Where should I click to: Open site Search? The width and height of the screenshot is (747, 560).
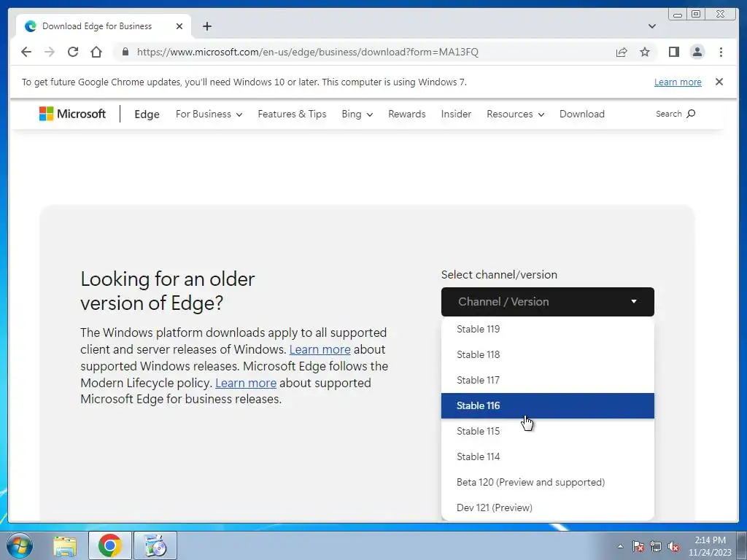(676, 114)
